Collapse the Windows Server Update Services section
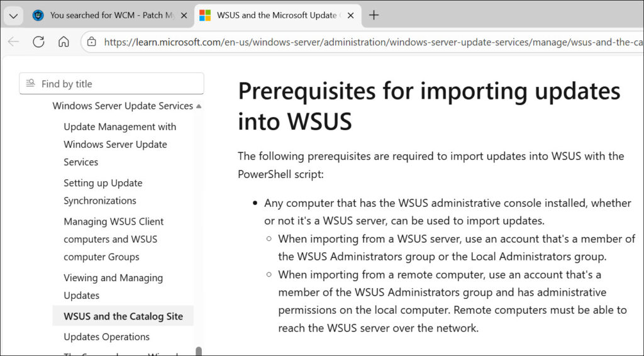This screenshot has height=356, width=644. point(199,106)
